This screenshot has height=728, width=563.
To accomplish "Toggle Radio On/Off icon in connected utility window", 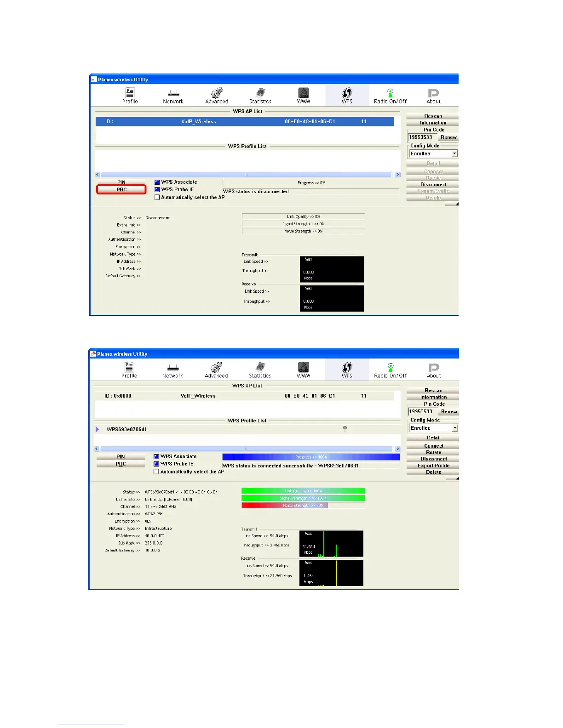I will (x=391, y=370).
